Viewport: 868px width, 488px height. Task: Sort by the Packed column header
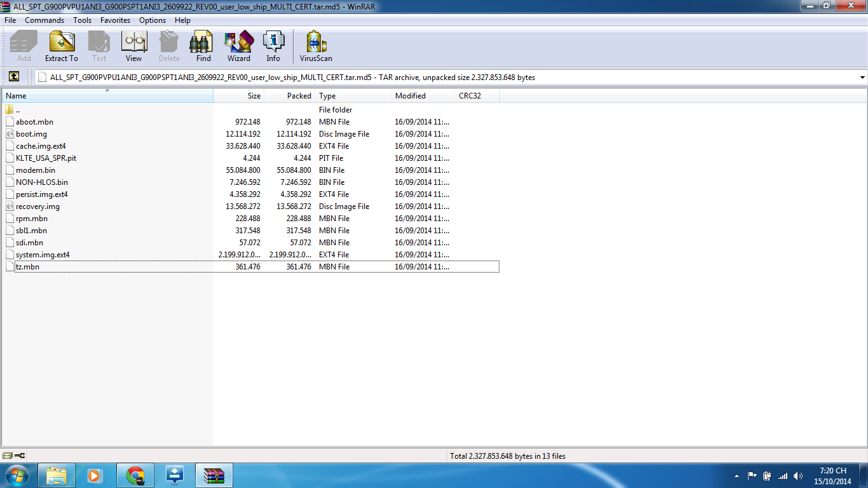[290, 96]
